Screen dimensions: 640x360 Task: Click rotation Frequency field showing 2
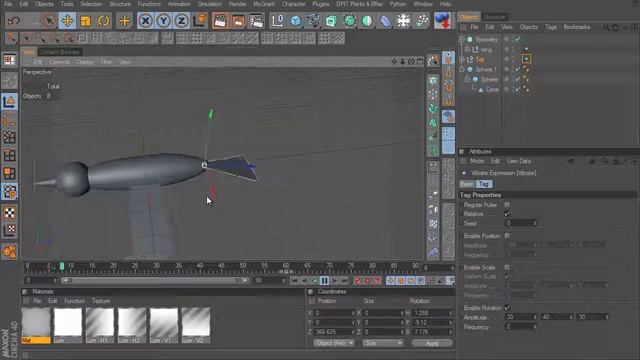(x=520, y=327)
